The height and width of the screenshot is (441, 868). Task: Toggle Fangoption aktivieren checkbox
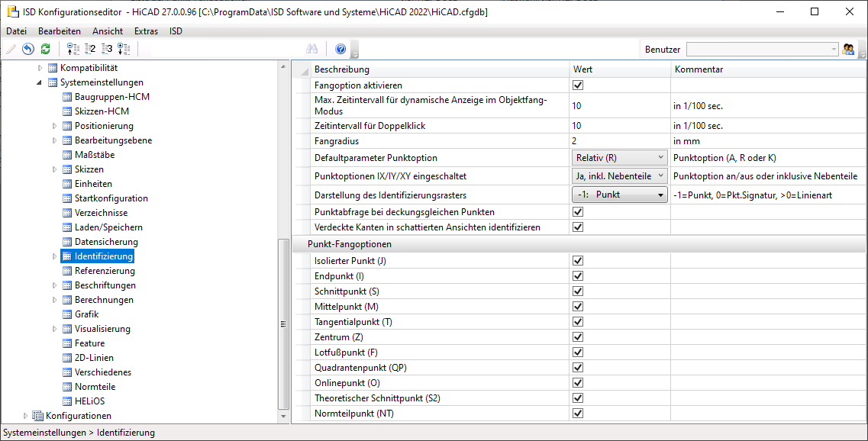tap(578, 85)
